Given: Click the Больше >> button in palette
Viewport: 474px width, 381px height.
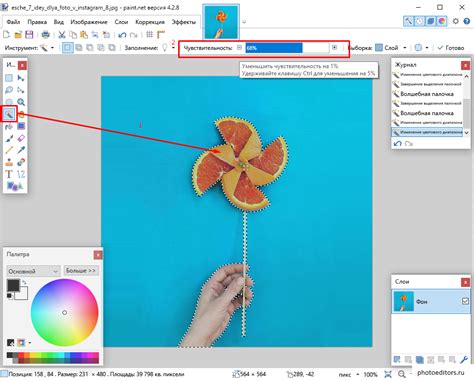Looking at the screenshot, I should (81, 270).
